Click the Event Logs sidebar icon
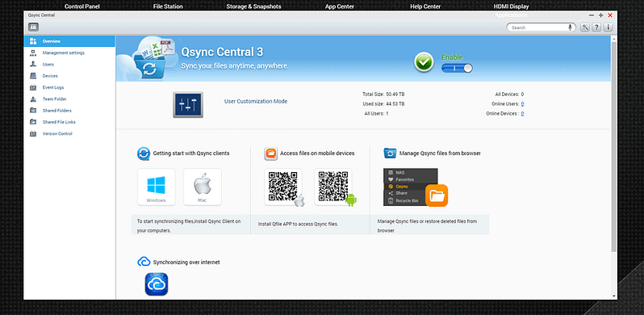Image resolution: width=644 pixels, height=315 pixels. click(33, 87)
